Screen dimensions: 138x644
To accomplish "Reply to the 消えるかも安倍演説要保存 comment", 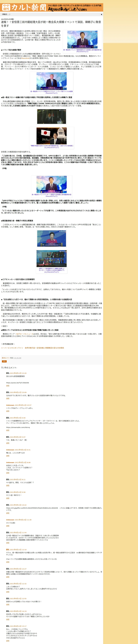I will click(x=8, y=386).
